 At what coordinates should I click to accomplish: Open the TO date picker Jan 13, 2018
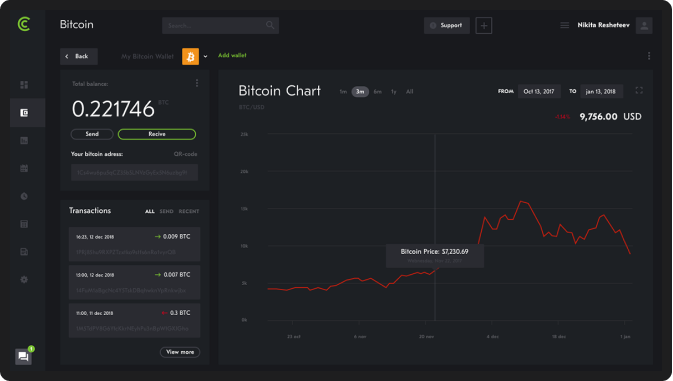[601, 91]
